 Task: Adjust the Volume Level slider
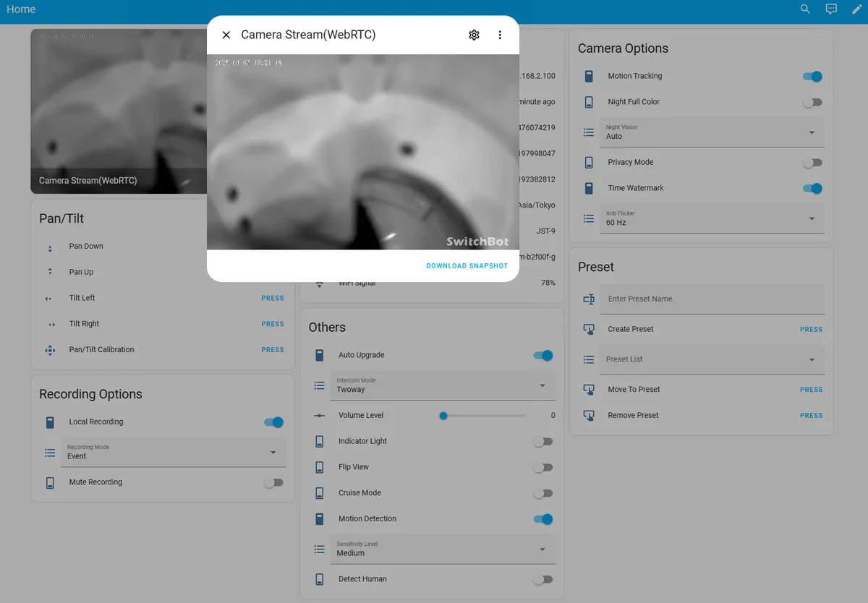click(482, 416)
